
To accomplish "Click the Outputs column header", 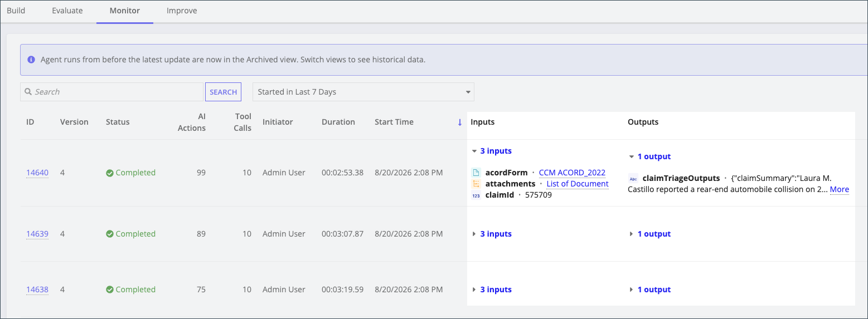I will pyautogui.click(x=643, y=122).
